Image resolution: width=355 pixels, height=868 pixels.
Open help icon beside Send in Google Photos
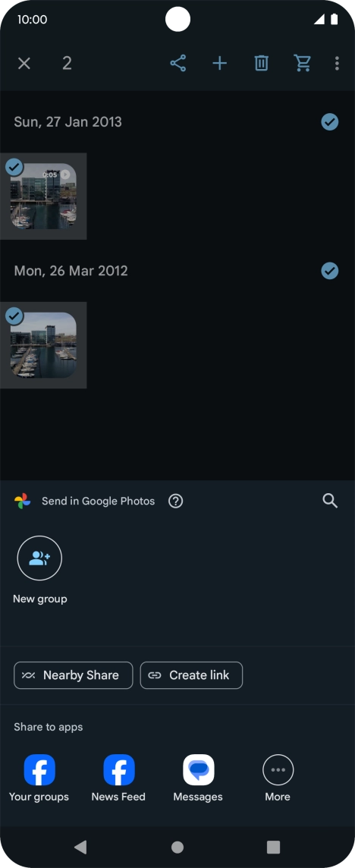coord(175,501)
